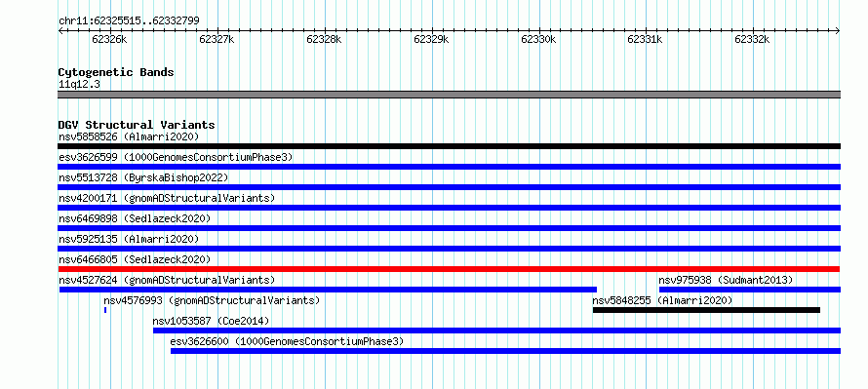Viewport: 868px width, 389px height.
Task: Click the nsv6469898 (Sedlazeck2020) label
Action: pos(135,218)
